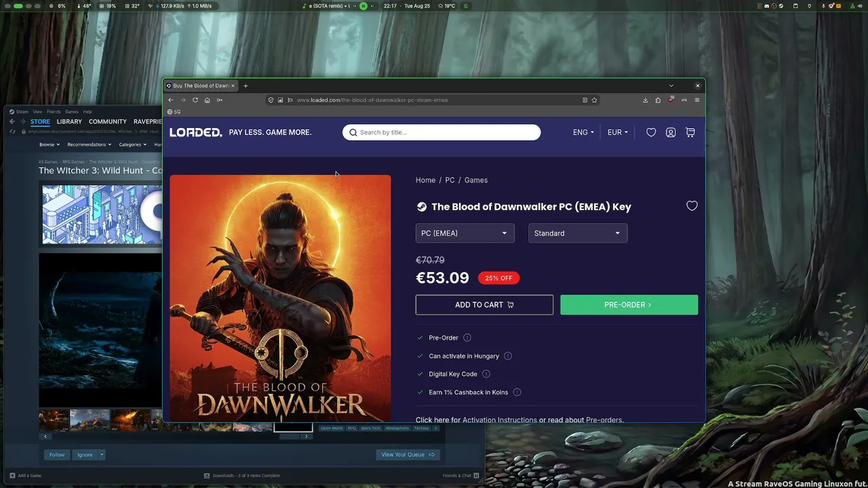The image size is (868, 488).
Task: Click the Games breadcrumb link
Action: click(x=476, y=180)
